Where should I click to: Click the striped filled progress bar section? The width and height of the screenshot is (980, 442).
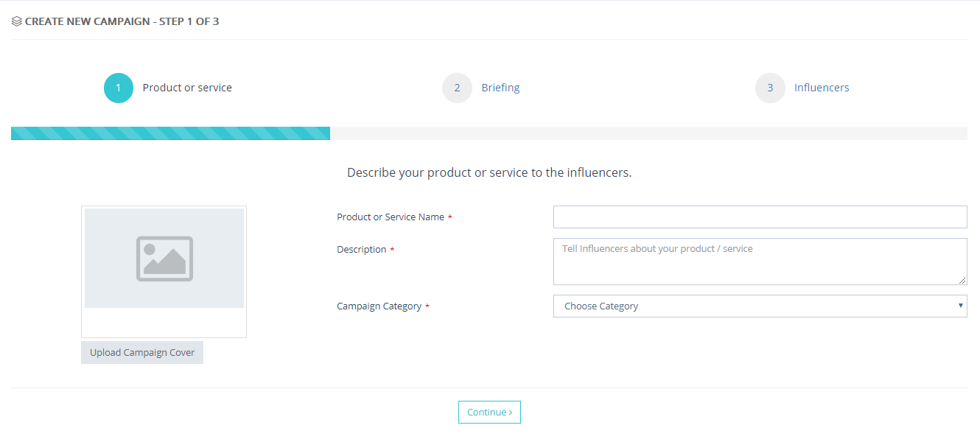click(x=170, y=133)
